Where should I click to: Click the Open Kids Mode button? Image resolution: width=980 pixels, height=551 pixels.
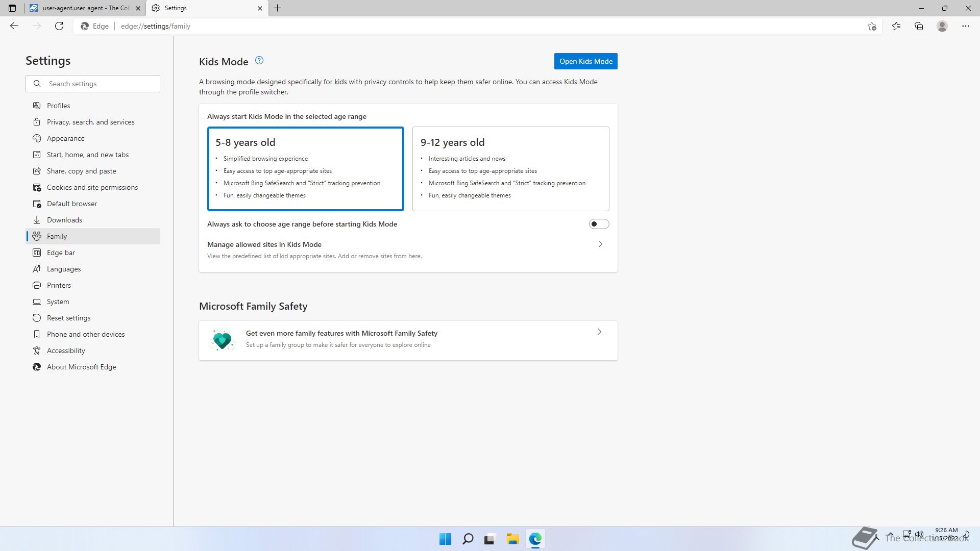(x=585, y=61)
